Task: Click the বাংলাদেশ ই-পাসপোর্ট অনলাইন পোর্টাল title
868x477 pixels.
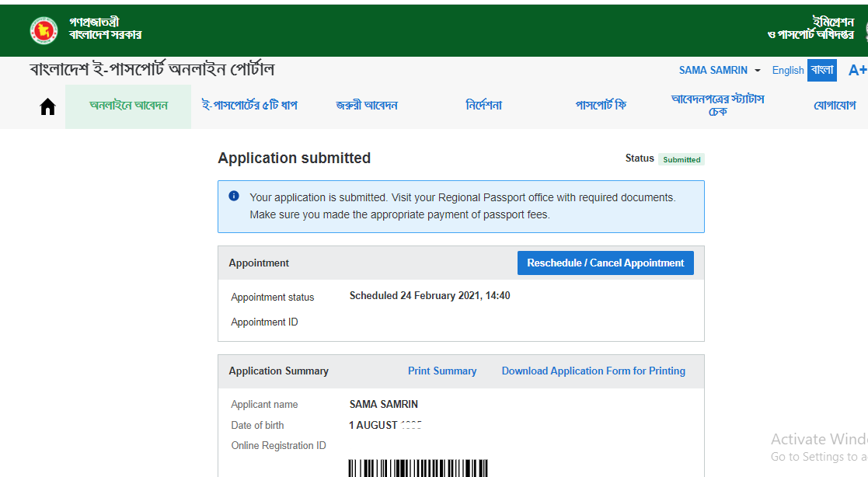Action: tap(152, 70)
